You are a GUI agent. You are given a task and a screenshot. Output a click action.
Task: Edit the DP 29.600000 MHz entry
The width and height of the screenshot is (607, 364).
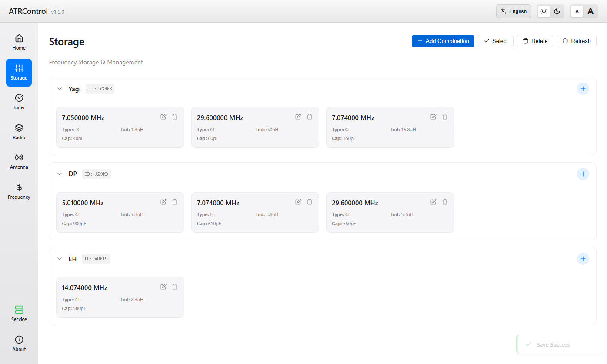(434, 202)
